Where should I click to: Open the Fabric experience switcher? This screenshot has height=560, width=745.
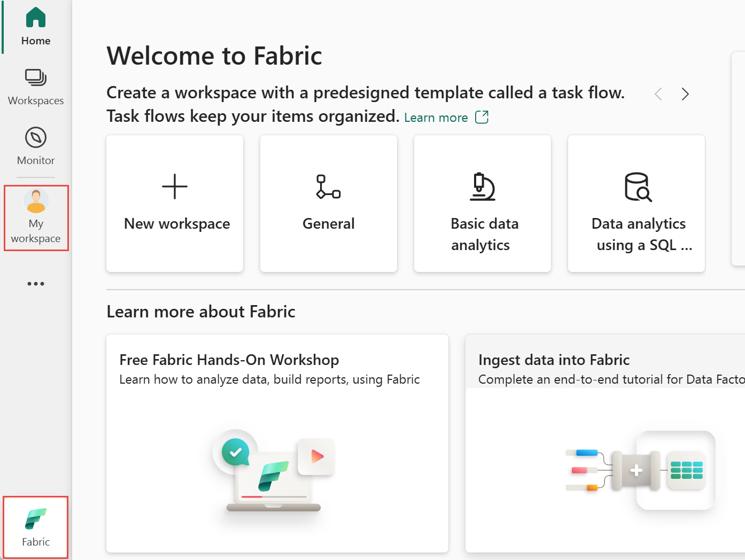pos(36,527)
